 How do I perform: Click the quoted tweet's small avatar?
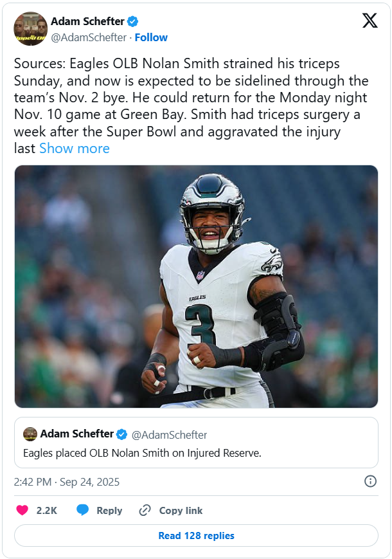[x=30, y=434]
